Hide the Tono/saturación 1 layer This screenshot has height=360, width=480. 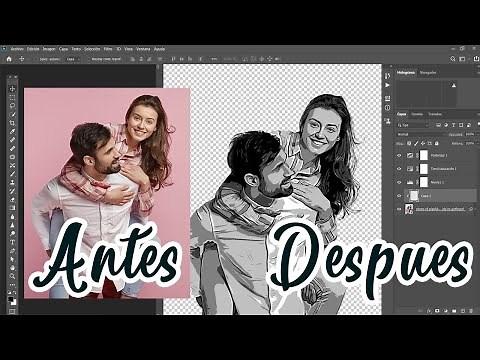pos(399,169)
